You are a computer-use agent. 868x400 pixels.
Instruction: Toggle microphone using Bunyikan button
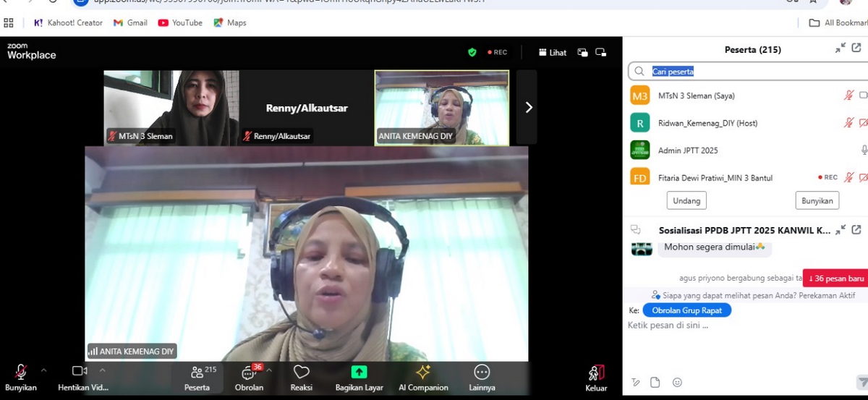pyautogui.click(x=21, y=373)
